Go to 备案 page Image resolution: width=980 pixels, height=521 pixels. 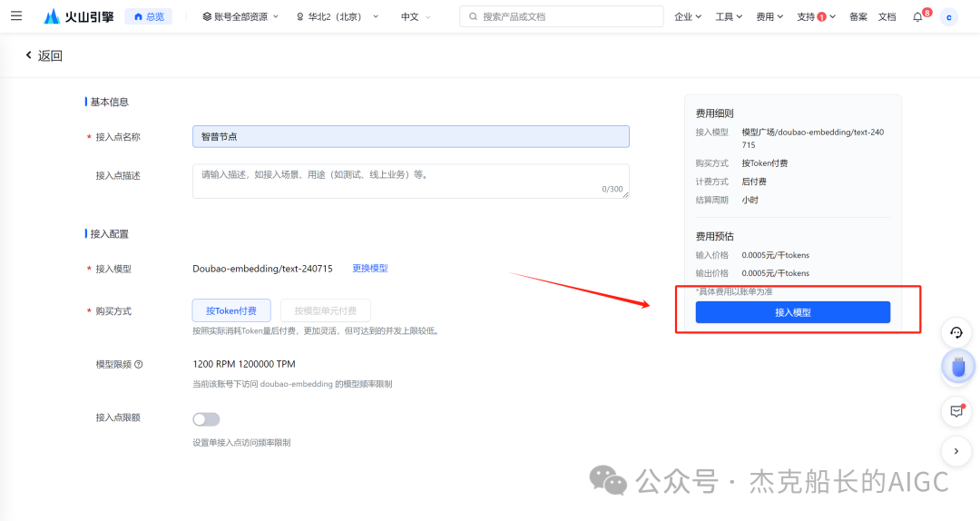click(858, 17)
